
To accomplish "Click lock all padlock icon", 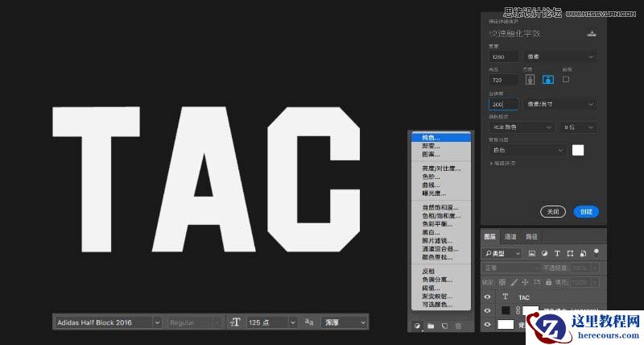I will (548, 282).
